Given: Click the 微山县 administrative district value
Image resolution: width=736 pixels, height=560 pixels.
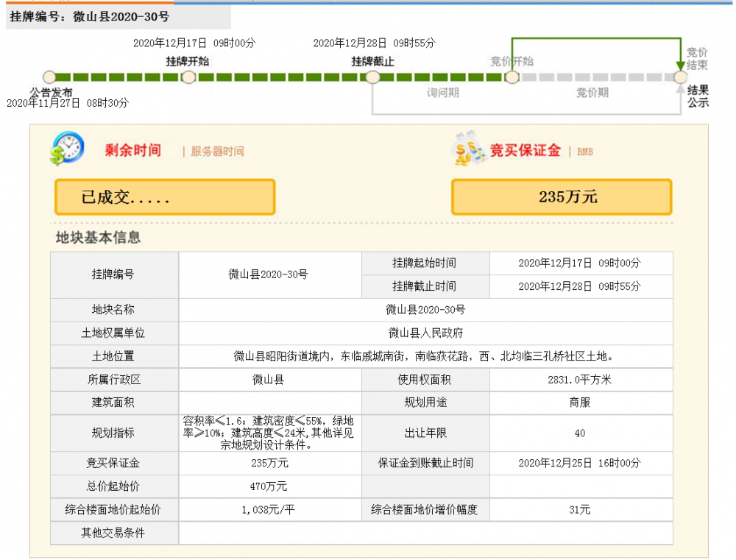Looking at the screenshot, I should [270, 380].
